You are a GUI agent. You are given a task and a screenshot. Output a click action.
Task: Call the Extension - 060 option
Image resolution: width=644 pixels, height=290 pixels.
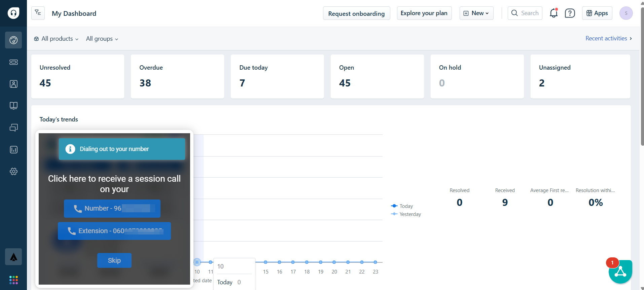point(114,231)
